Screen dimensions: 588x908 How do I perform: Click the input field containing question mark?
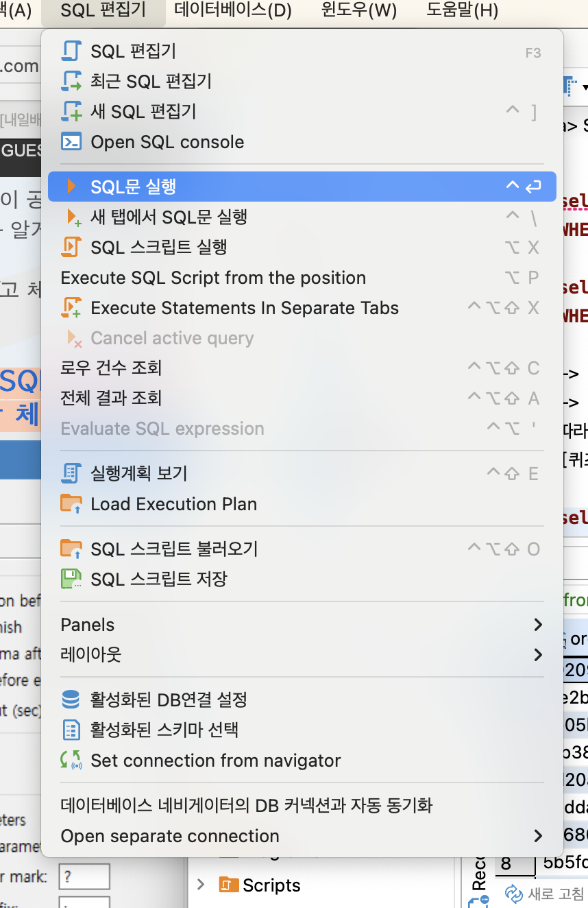(84, 876)
